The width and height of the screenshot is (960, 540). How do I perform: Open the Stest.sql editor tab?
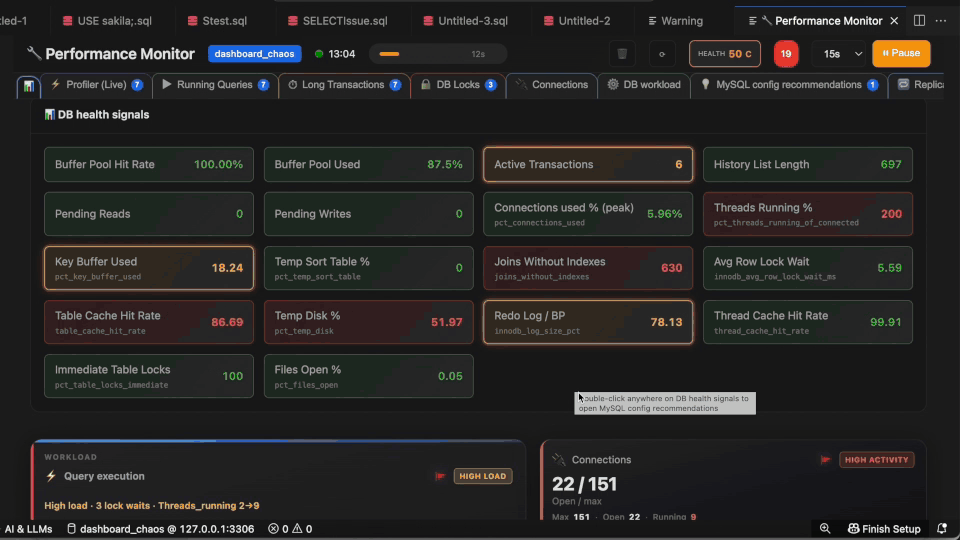point(217,21)
